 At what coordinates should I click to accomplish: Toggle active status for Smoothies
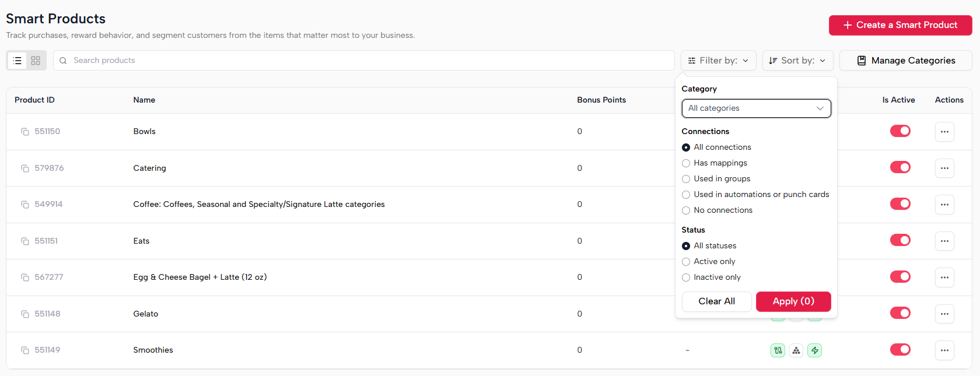tap(900, 350)
